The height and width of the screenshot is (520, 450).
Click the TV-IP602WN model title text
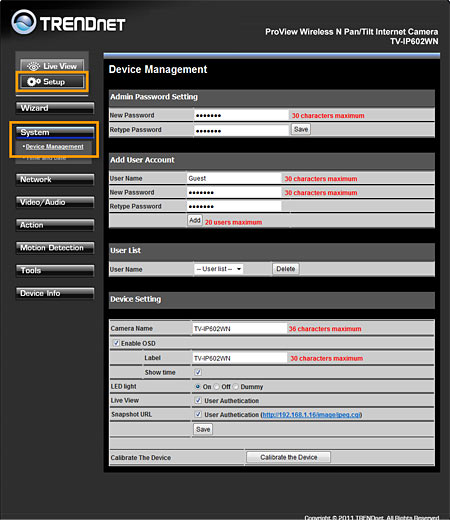tap(414, 41)
